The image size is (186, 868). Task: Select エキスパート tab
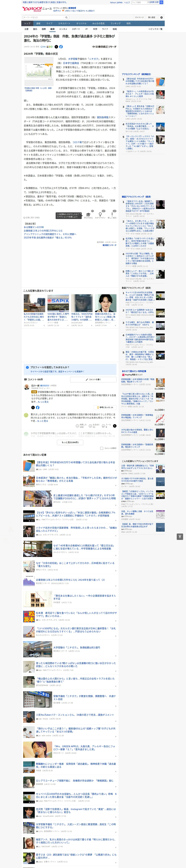pos(64,23)
